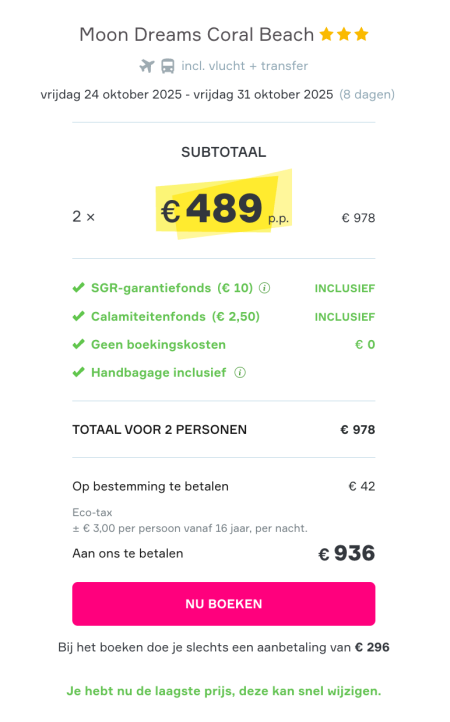Click the first gold hotel star
Viewport: 450px width, 722px height.
327,34
